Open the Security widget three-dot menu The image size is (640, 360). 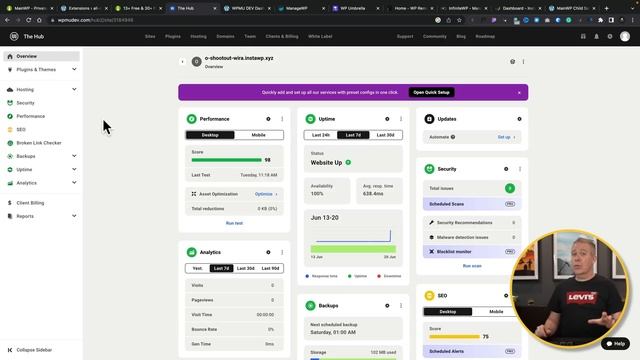[520, 169]
